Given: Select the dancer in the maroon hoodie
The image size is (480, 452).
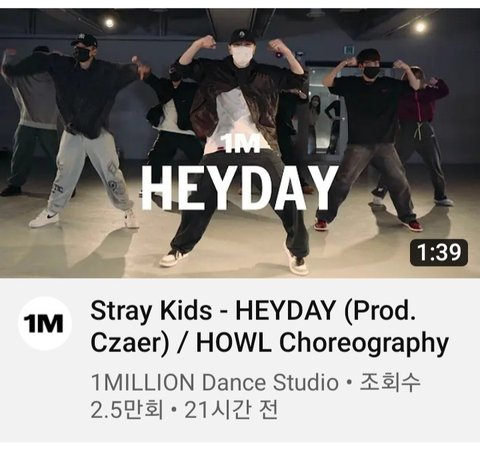Looking at the screenshot, I should point(427,137).
